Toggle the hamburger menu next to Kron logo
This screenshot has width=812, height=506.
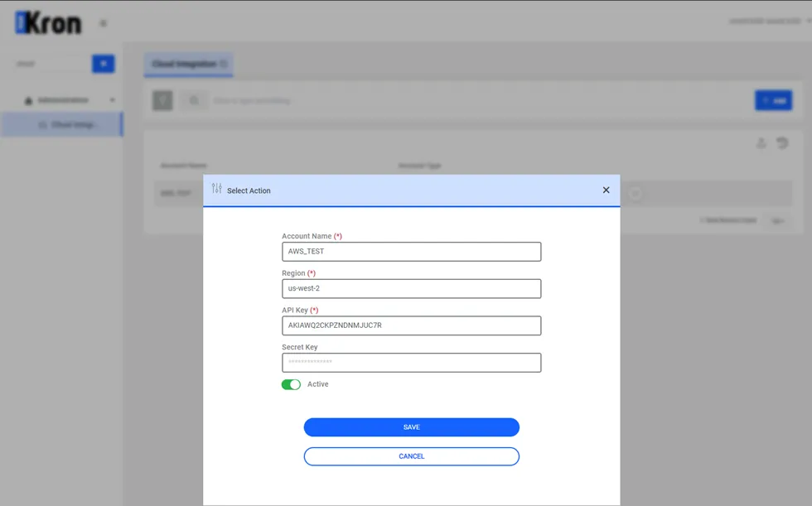coord(103,23)
